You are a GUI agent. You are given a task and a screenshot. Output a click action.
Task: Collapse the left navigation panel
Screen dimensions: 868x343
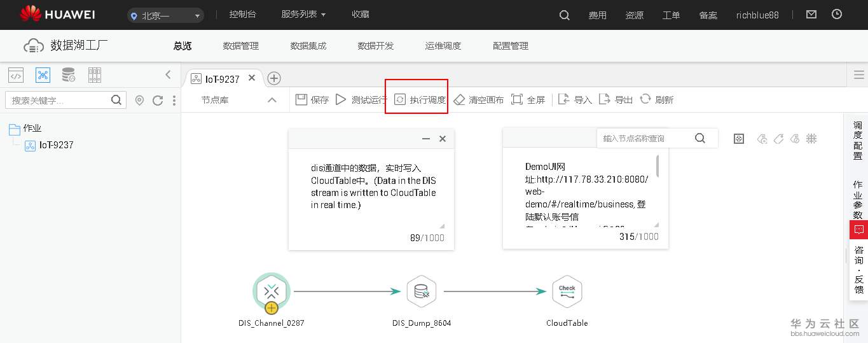168,74
